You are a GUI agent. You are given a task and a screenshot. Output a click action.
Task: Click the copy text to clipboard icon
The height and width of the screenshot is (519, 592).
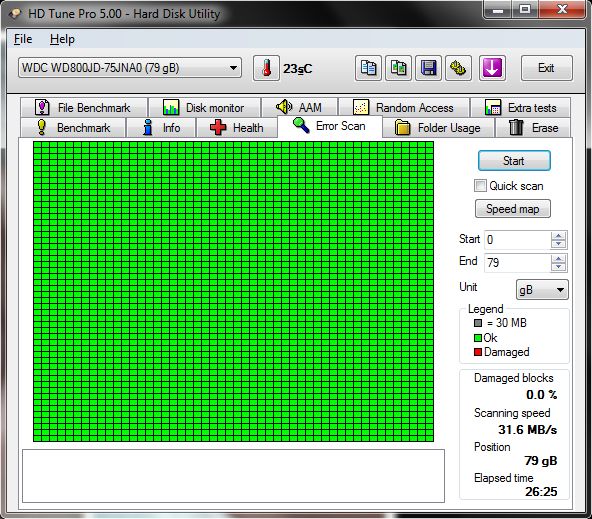(x=368, y=68)
